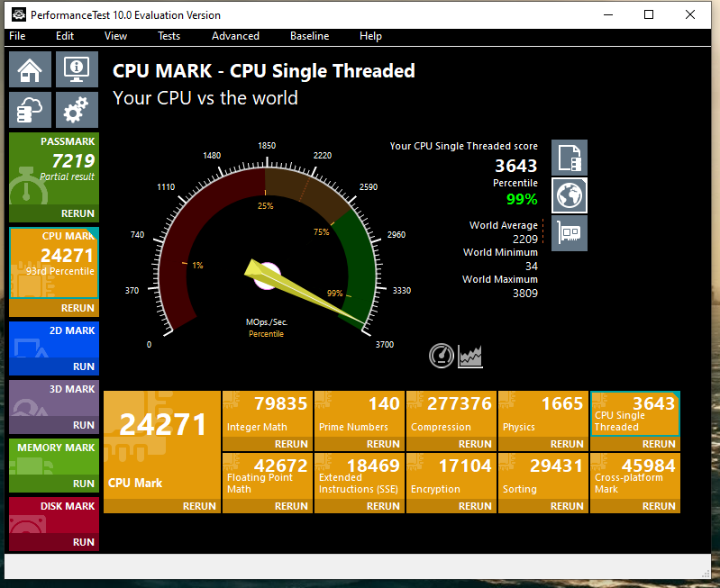Click the PerformanceTest app logo in title bar
This screenshot has width=720, height=588.
19,14
